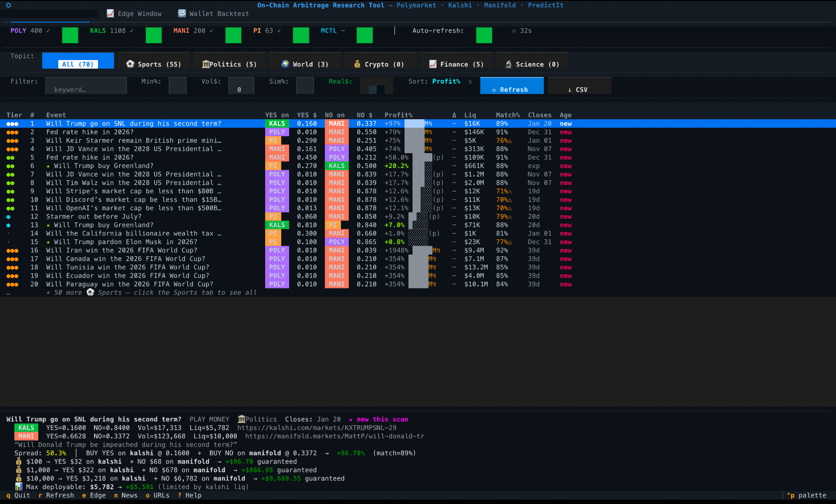Click the money bag icon beside $100 scenario
The image size is (836, 504).
tap(18, 461)
